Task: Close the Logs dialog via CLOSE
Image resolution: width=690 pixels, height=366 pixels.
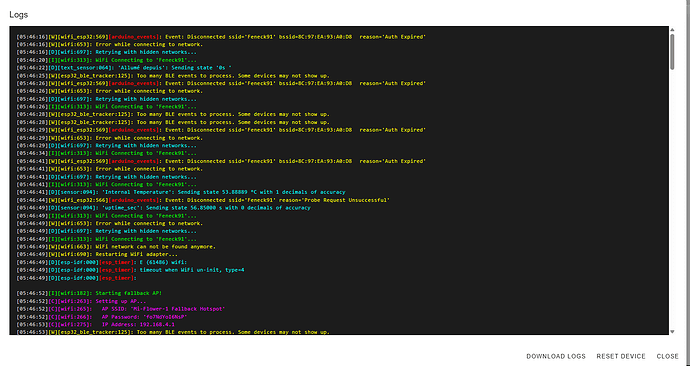Action: [668, 356]
